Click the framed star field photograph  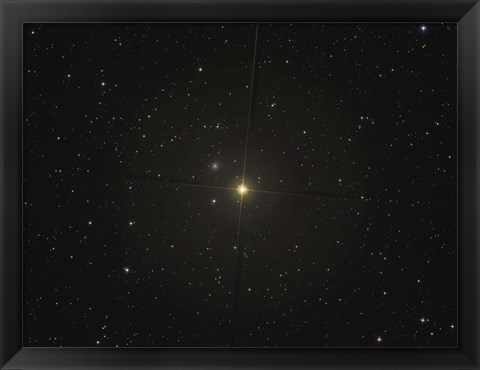coord(240,185)
